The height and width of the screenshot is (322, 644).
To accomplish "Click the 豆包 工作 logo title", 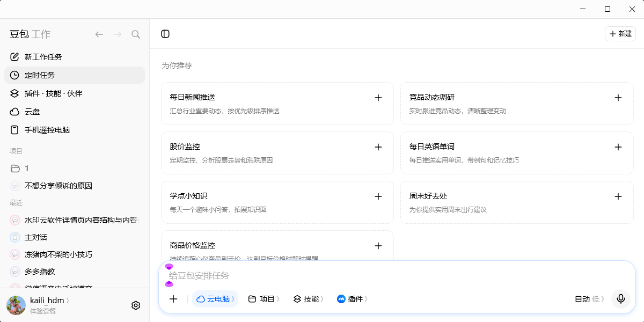I will point(30,34).
